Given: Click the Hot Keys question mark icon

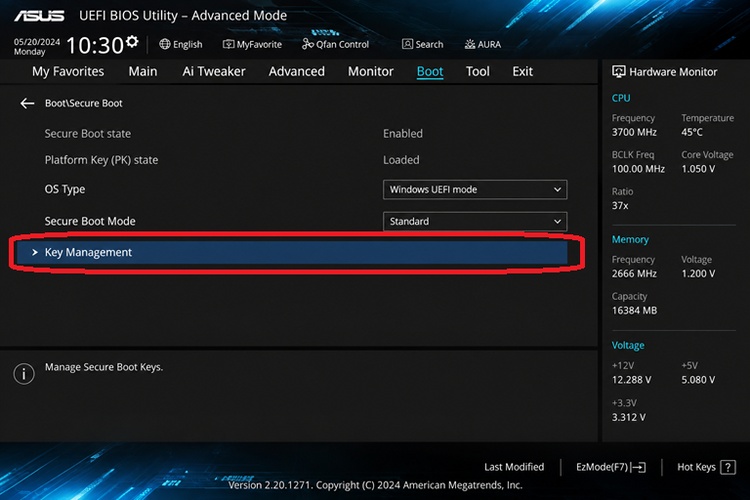Looking at the screenshot, I should [728, 467].
